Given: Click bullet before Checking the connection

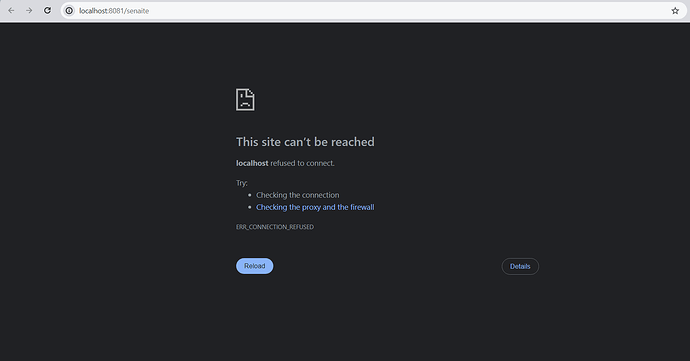Looking at the screenshot, I should (x=250, y=195).
